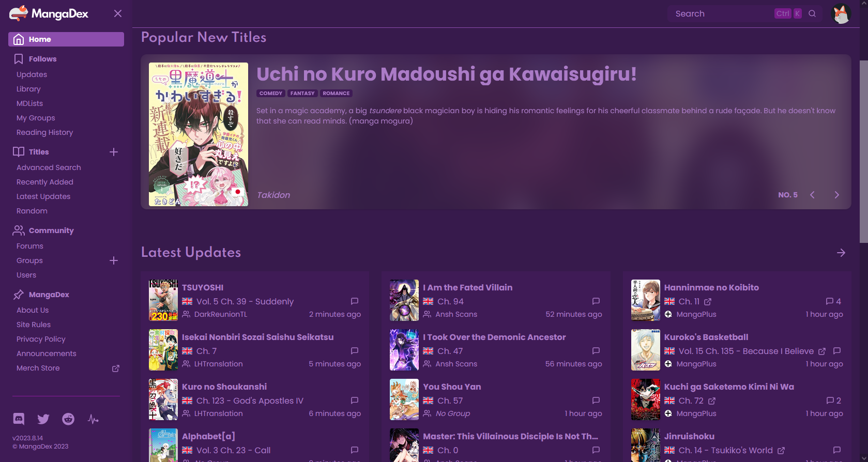The height and width of the screenshot is (462, 868).
Task: Open Kuro no Shoukanshi title
Action: 224,387
